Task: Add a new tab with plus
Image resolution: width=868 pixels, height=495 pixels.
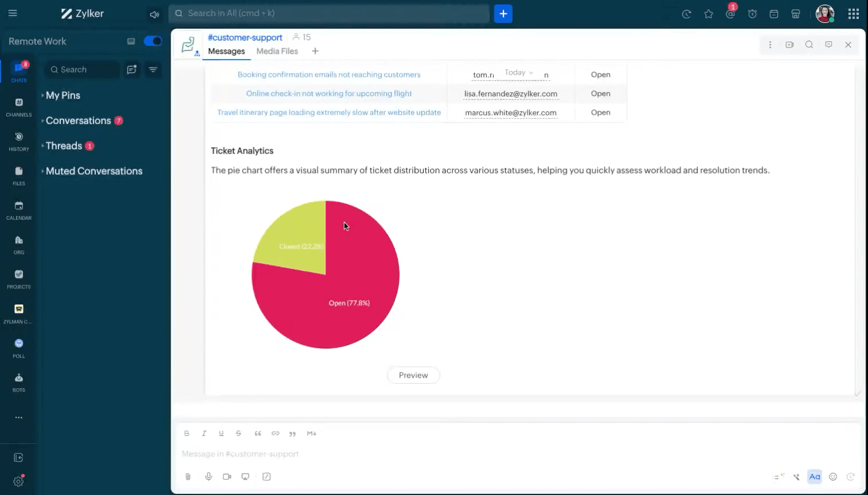Action: [315, 51]
